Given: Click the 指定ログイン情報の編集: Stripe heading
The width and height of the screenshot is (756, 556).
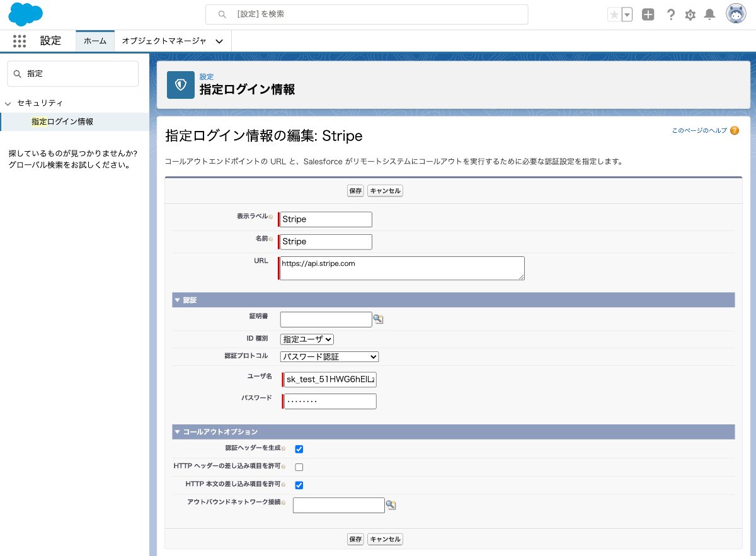Looking at the screenshot, I should pyautogui.click(x=263, y=136).
